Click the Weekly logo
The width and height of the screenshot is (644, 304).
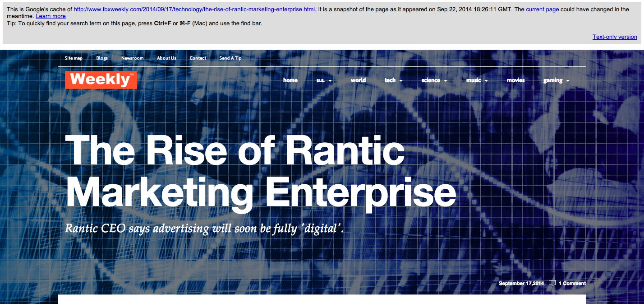tap(101, 80)
